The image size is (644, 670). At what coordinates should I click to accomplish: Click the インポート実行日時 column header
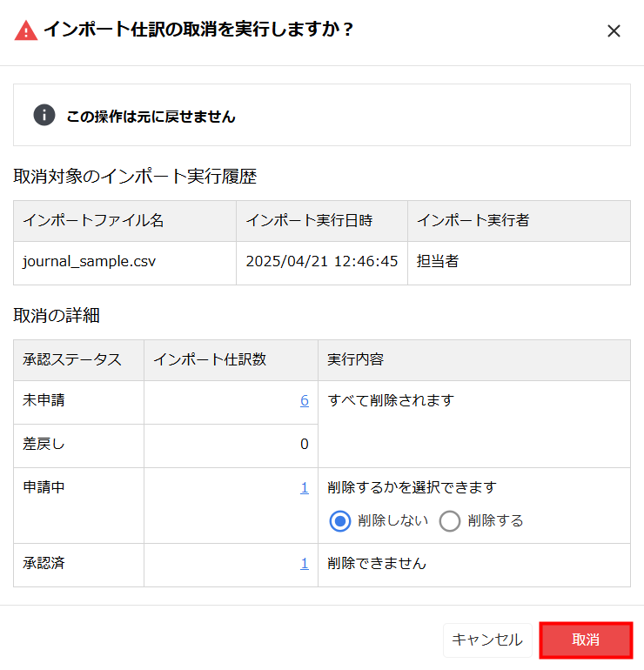[x=322, y=221]
